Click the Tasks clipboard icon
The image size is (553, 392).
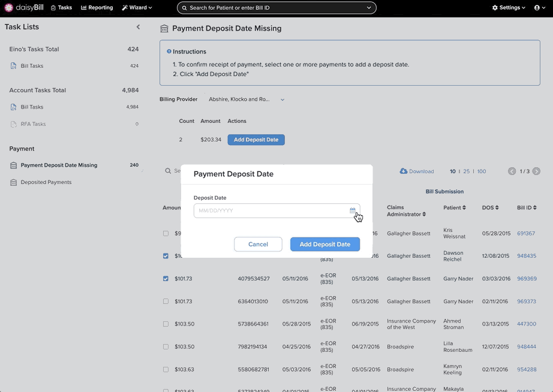[53, 8]
